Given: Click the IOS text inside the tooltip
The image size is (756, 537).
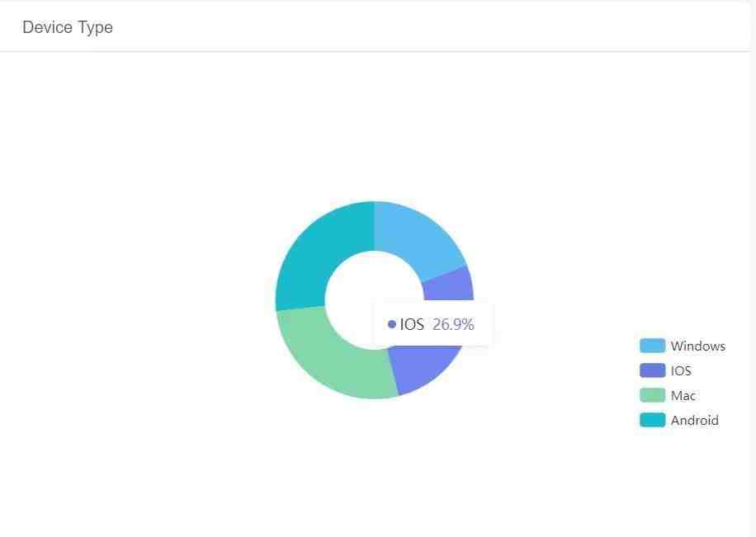Looking at the screenshot, I should (412, 324).
